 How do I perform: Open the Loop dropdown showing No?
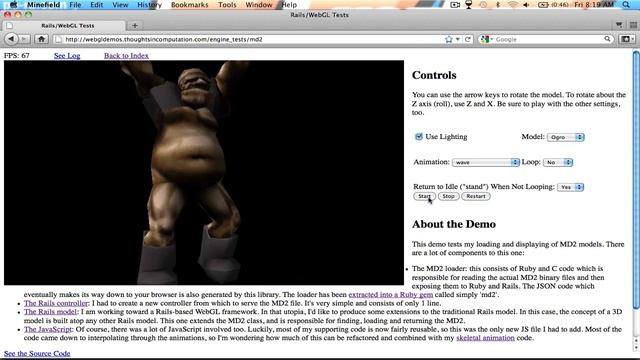point(558,162)
